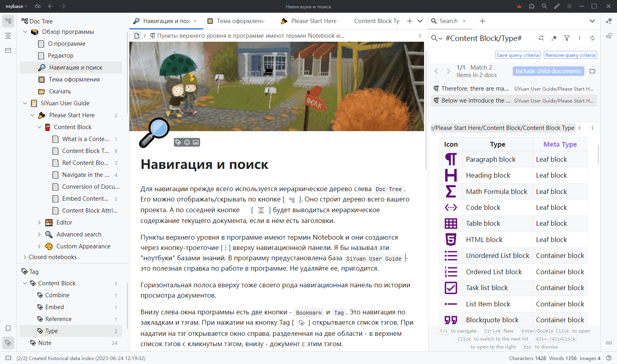This screenshot has width=617, height=364.
Task: Open the Bookmark panel in left dock
Action: tap(8, 328)
